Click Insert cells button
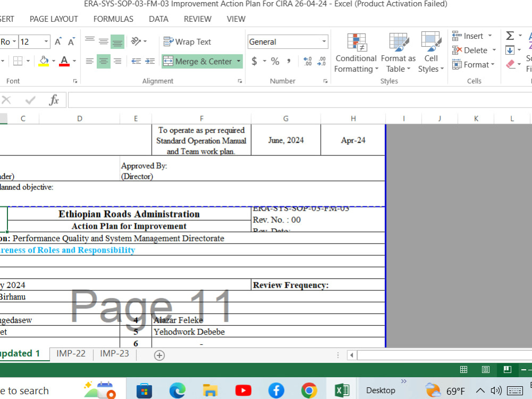532x399 pixels. tap(468, 36)
